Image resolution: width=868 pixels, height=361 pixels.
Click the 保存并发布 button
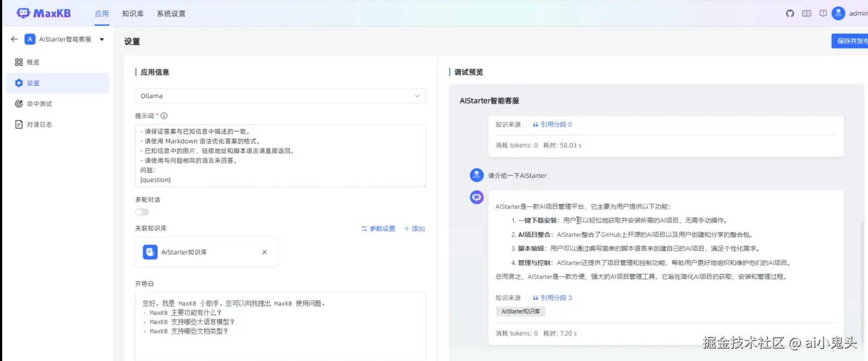coord(850,41)
